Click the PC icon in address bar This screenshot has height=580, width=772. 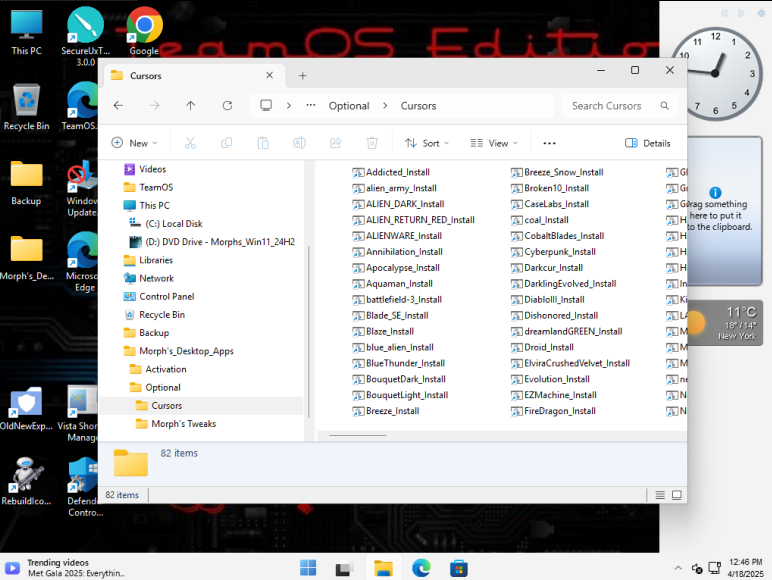pyautogui.click(x=266, y=105)
